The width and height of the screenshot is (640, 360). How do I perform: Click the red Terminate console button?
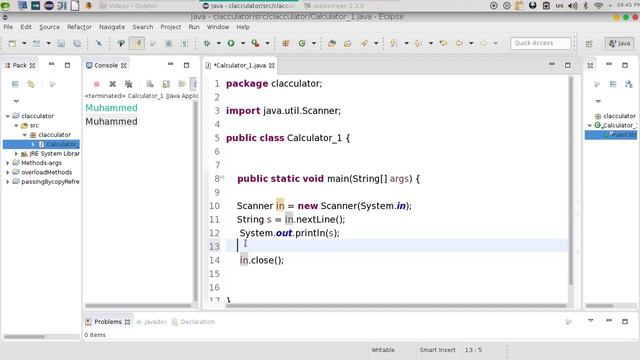point(97,84)
